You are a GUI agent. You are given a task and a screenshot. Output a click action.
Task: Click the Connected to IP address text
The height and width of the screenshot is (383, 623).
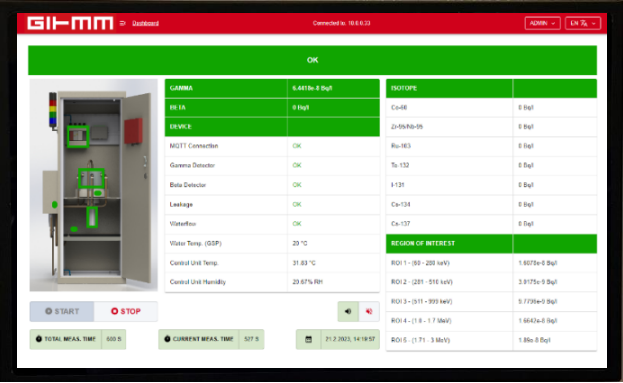point(341,23)
